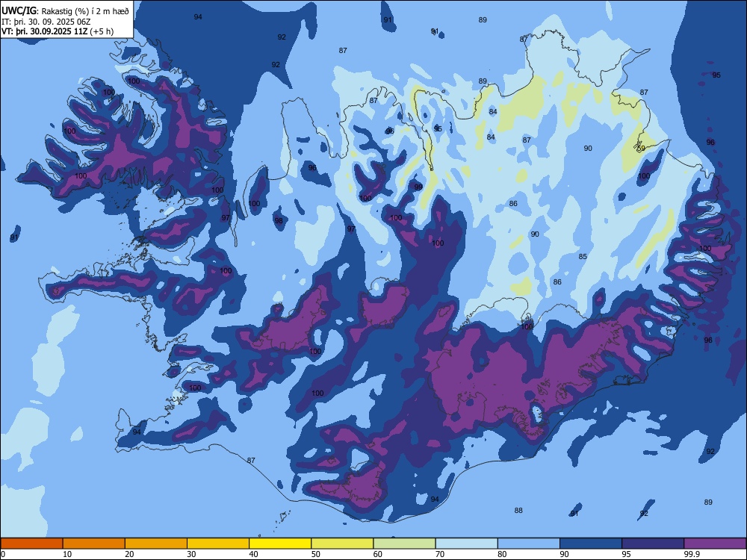Click the light orange 20–30 legend swatch
The height and width of the screenshot is (560, 747).
[x=156, y=544]
